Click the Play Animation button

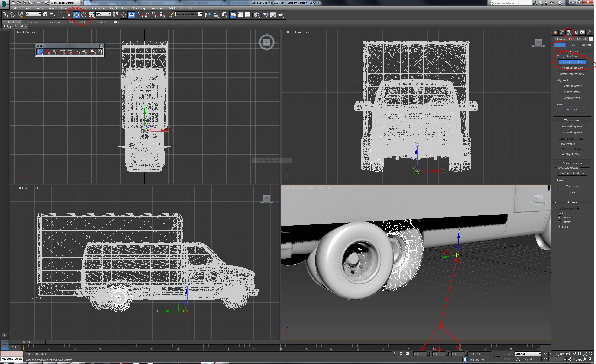coord(557,354)
